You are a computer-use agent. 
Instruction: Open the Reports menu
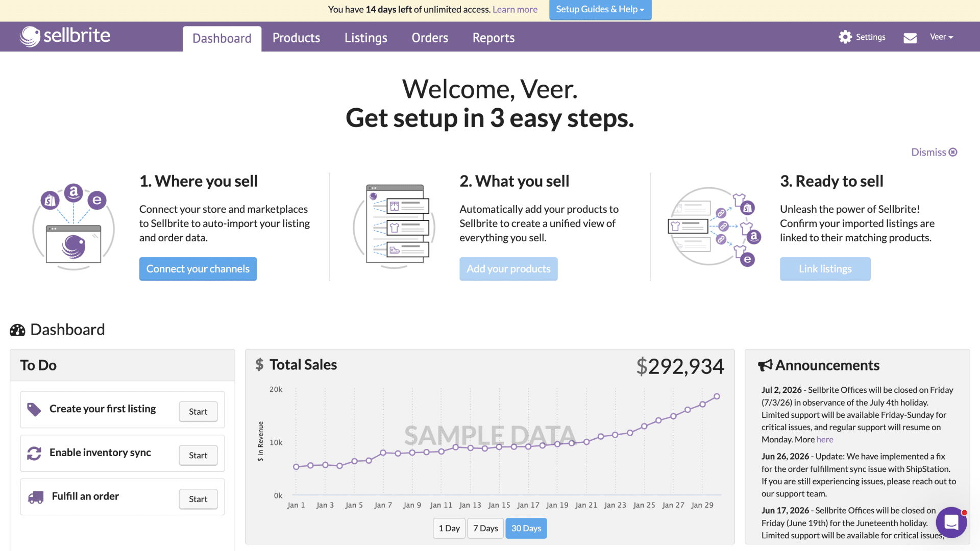coord(494,38)
